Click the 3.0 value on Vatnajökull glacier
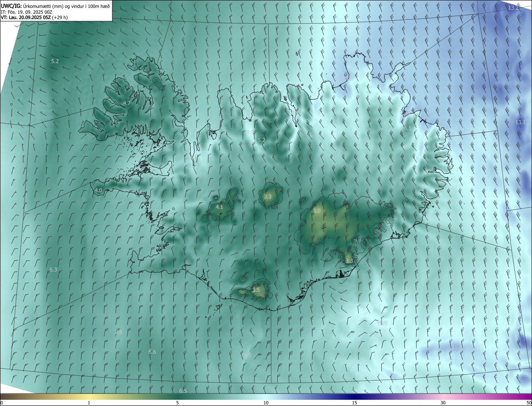532x406 pixels. click(317, 211)
